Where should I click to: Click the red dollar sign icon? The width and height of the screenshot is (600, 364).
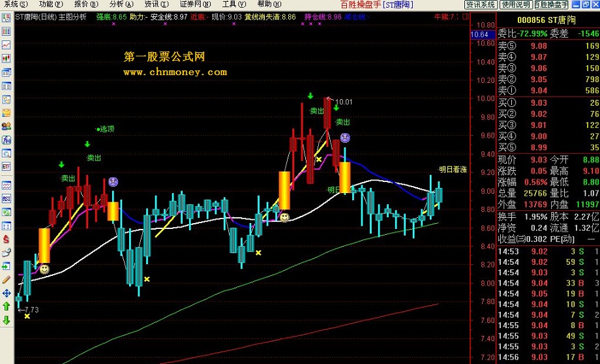(6, 239)
